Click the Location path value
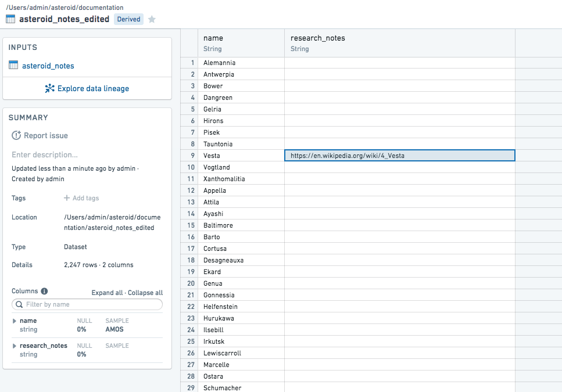 pos(112,222)
